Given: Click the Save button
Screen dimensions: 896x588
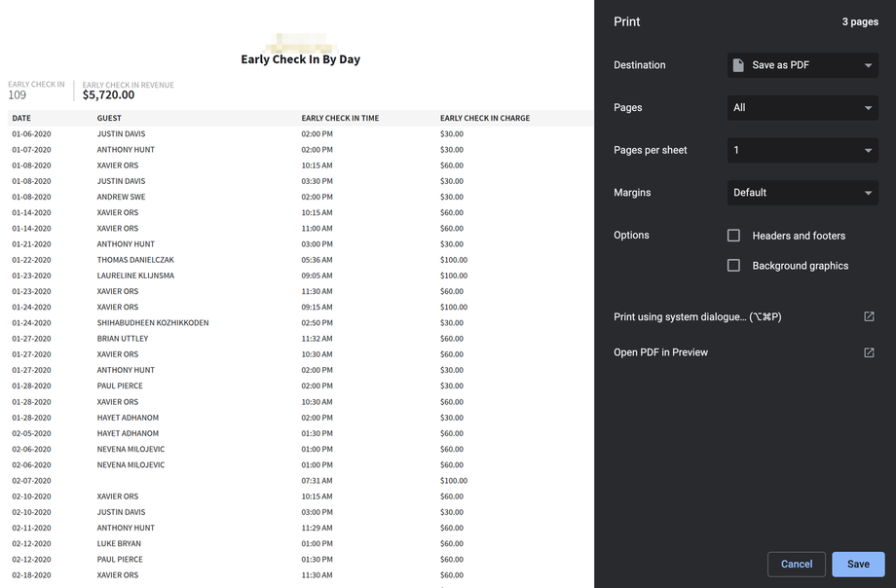Looking at the screenshot, I should click(858, 564).
